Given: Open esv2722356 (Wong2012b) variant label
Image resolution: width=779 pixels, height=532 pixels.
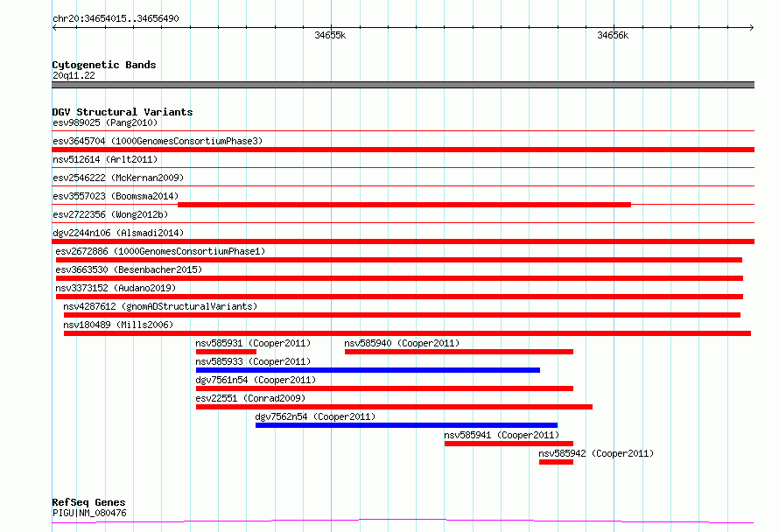Looking at the screenshot, I should click(x=110, y=214).
